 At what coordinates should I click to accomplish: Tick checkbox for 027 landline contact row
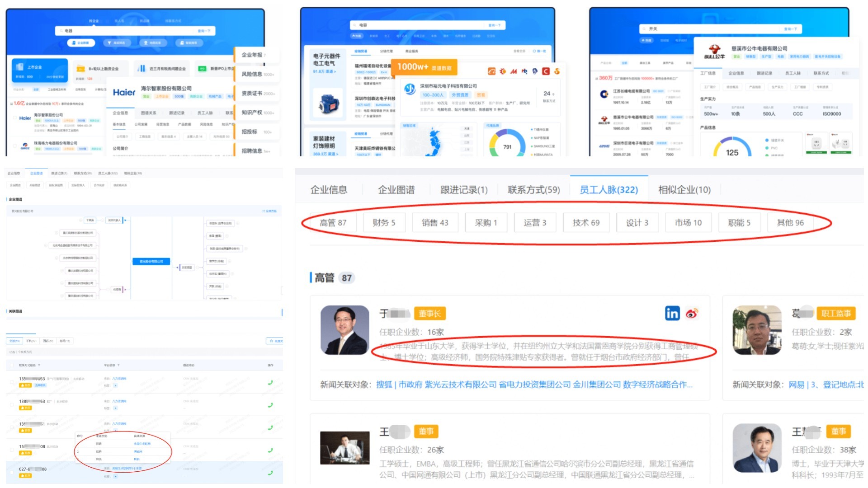pos(11,473)
